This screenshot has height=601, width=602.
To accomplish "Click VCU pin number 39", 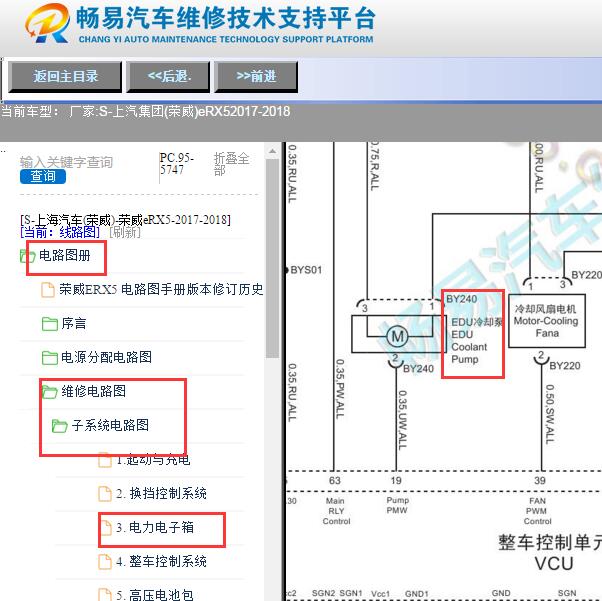I will 540,480.
